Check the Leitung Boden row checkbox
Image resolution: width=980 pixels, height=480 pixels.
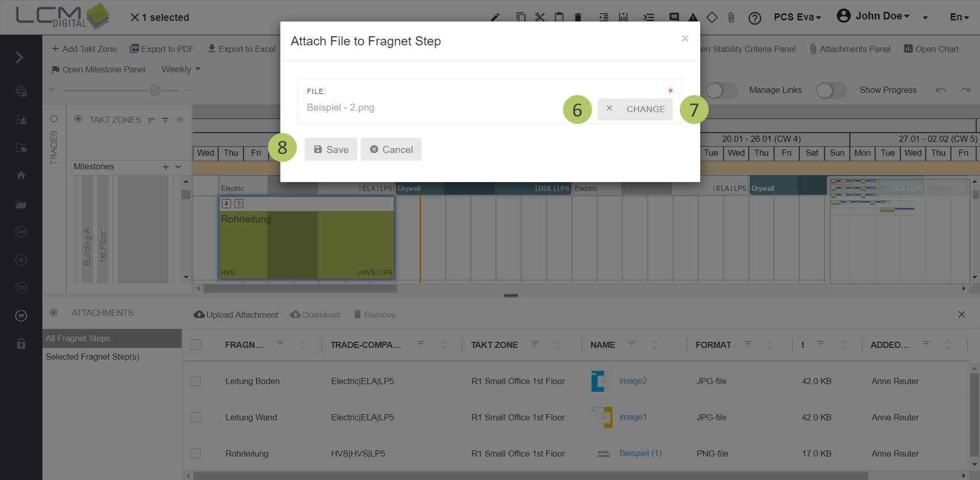pyautogui.click(x=196, y=381)
